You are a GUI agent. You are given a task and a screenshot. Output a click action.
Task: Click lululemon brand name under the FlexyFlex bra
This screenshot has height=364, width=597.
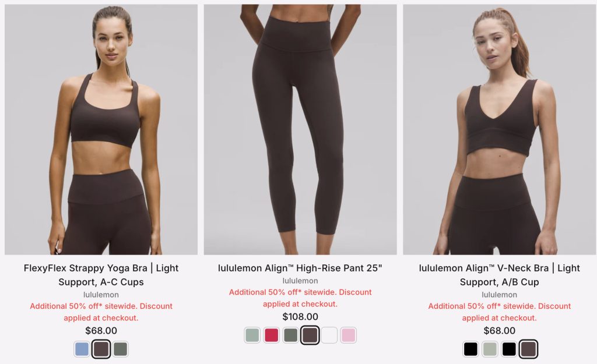point(101,295)
